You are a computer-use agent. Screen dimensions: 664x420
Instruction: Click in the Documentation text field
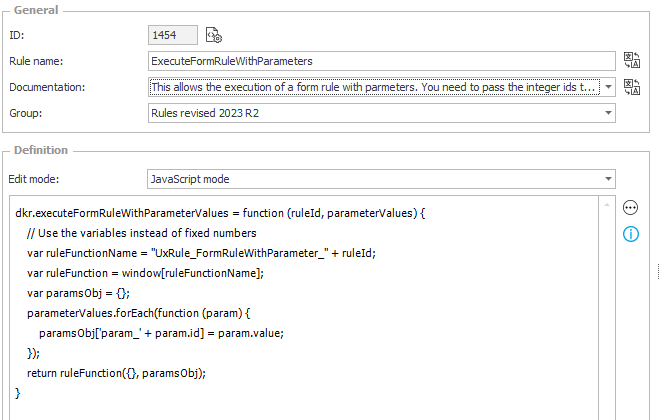tap(374, 87)
